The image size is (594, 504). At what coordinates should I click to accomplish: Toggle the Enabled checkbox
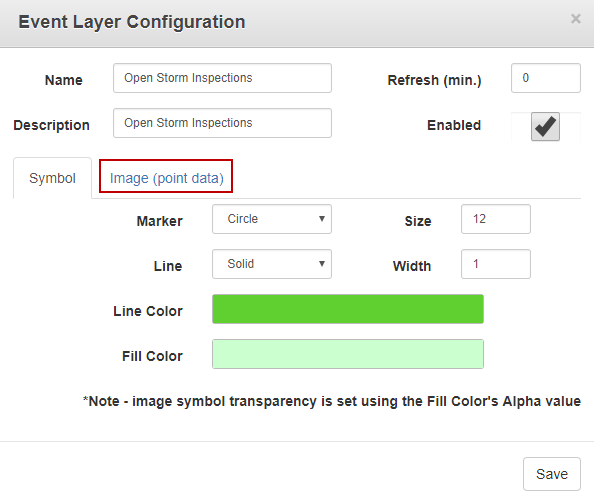click(545, 127)
